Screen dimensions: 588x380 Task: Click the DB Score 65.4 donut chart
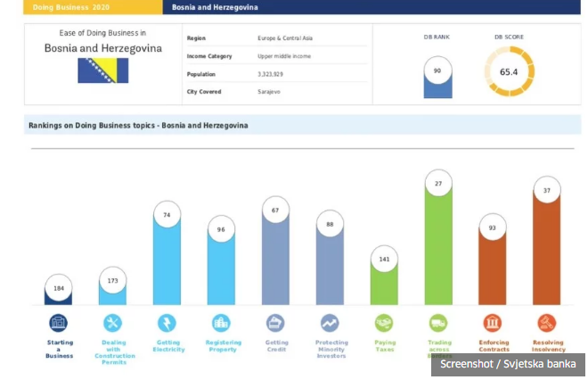tap(509, 71)
